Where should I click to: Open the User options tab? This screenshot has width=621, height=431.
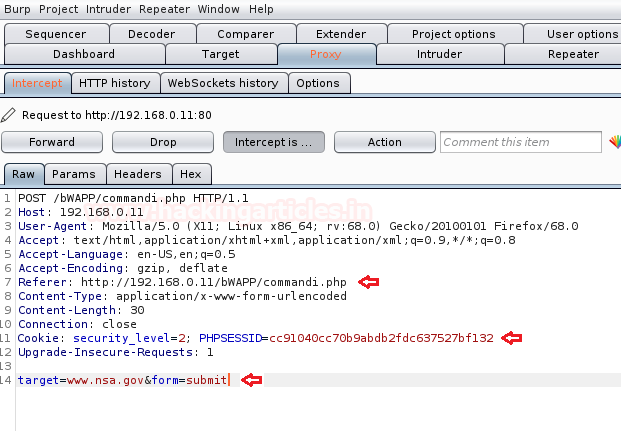click(573, 34)
